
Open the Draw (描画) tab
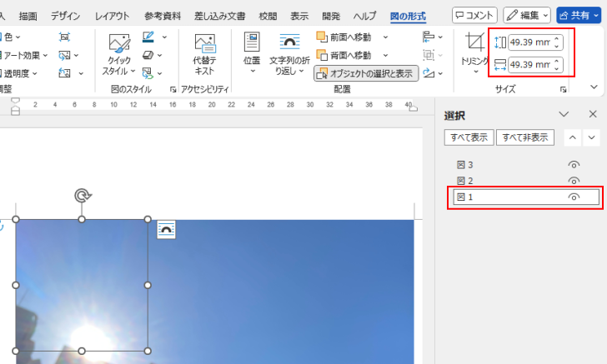click(x=28, y=16)
